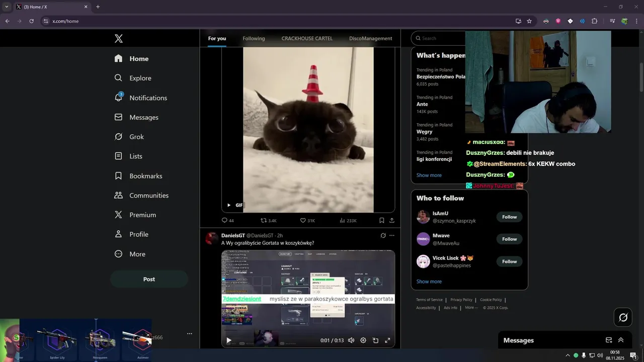Switch to DiscoManagement tab
This screenshot has height=362, width=644.
pos(370,38)
